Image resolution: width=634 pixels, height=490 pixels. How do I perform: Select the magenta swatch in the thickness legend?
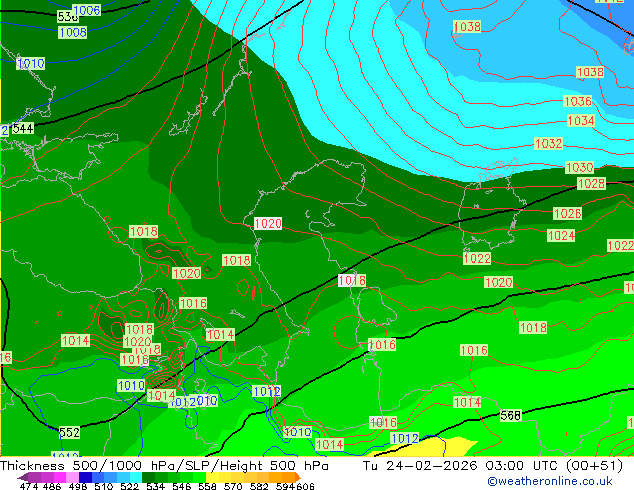tap(60, 477)
